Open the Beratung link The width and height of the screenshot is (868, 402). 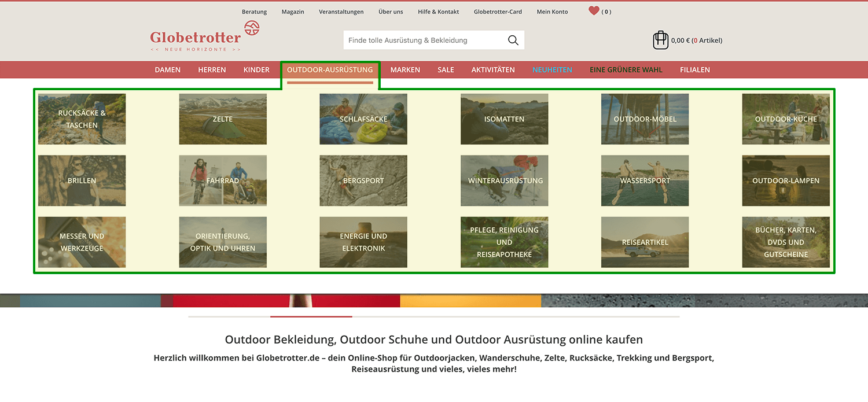(x=255, y=12)
